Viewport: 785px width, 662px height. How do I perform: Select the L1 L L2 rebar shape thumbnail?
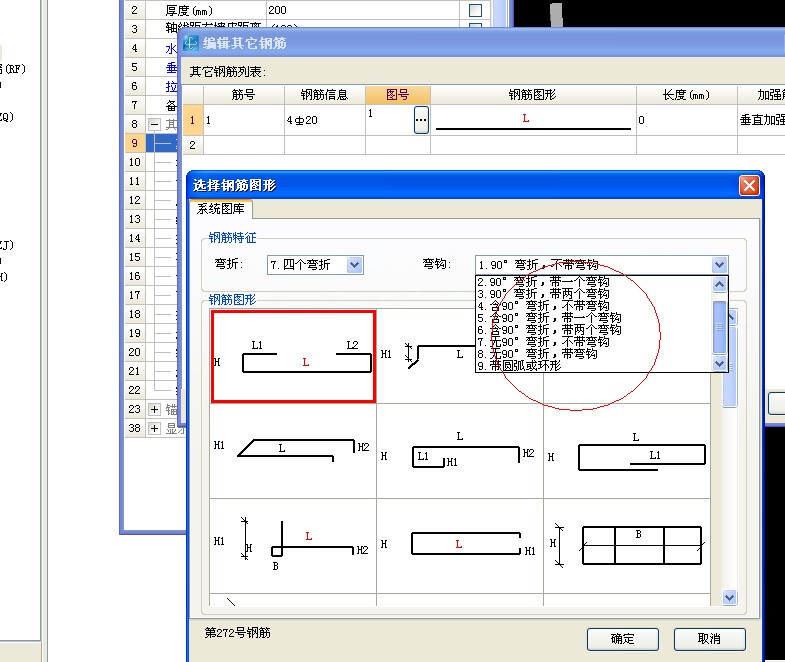293,357
